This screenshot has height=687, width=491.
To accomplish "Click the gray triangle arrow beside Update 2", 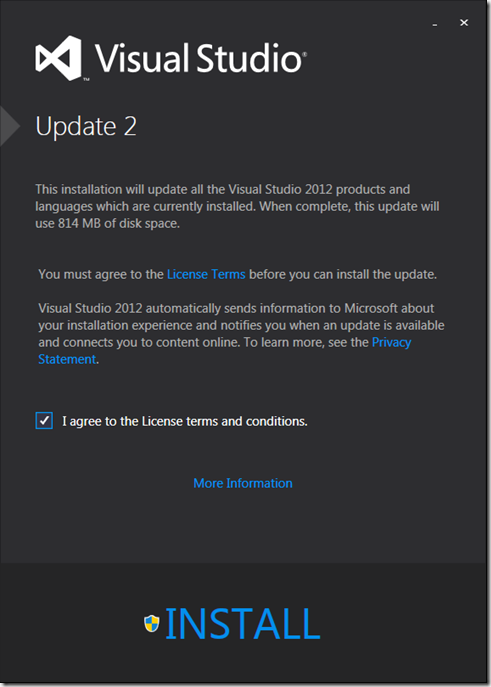I will 10,126.
